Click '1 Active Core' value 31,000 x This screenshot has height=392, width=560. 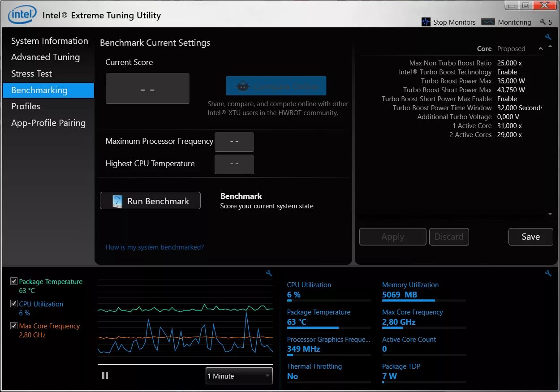tap(510, 126)
